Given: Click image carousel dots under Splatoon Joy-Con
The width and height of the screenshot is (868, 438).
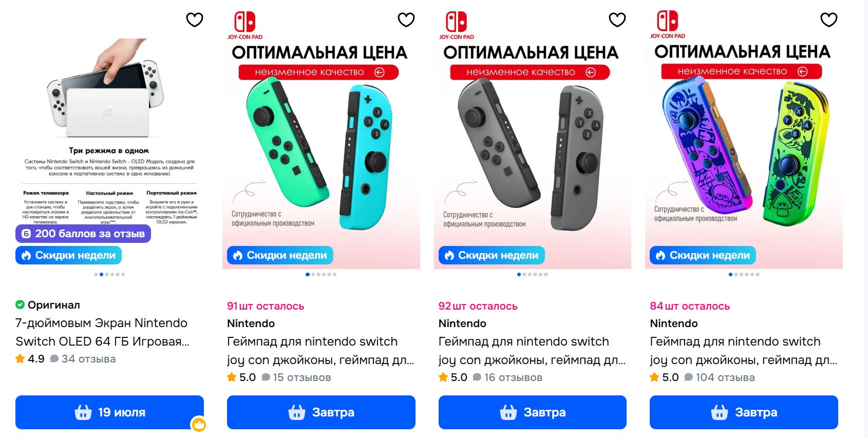Looking at the screenshot, I should (x=744, y=274).
